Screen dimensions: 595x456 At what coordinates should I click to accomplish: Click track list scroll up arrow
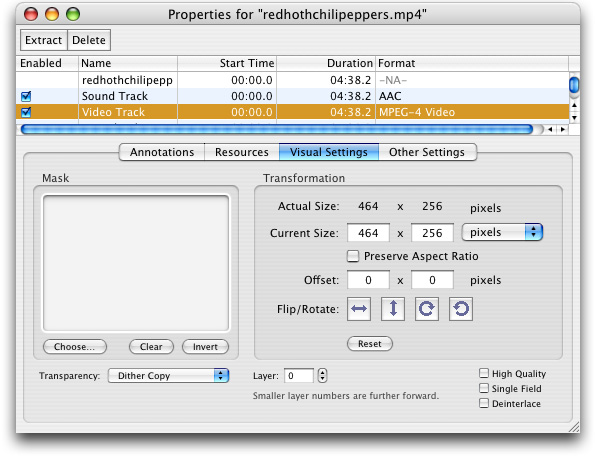point(574,105)
